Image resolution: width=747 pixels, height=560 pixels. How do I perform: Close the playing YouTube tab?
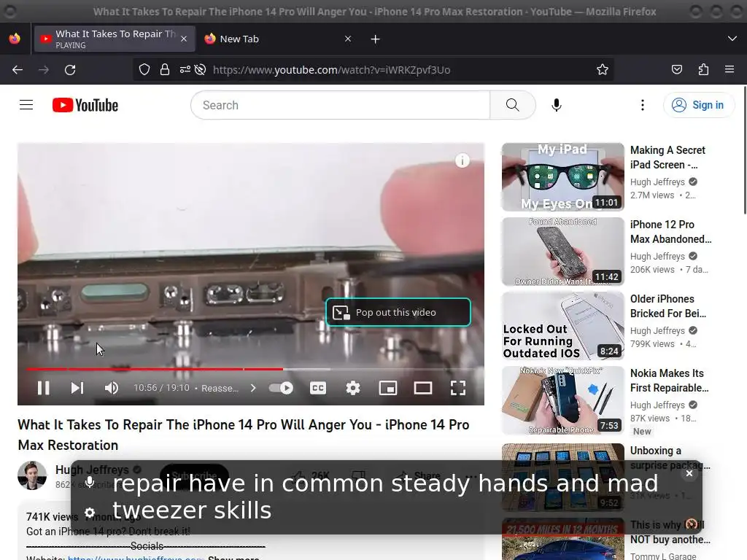[184, 39]
